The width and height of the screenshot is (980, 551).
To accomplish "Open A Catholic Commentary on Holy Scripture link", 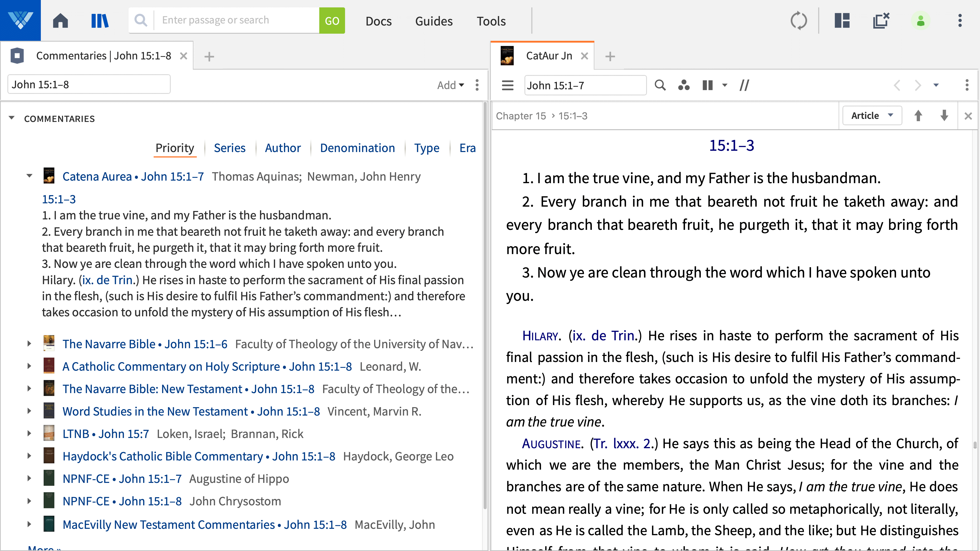I will (x=207, y=367).
